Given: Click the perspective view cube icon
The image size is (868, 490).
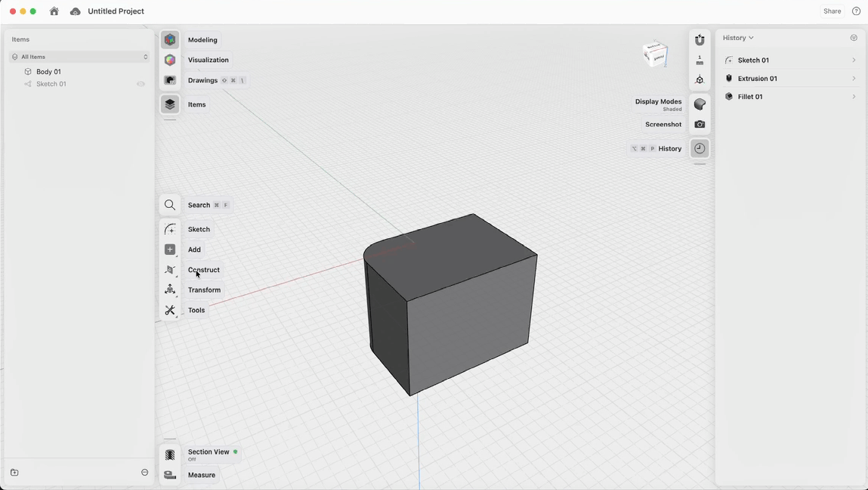Looking at the screenshot, I should 700,80.
